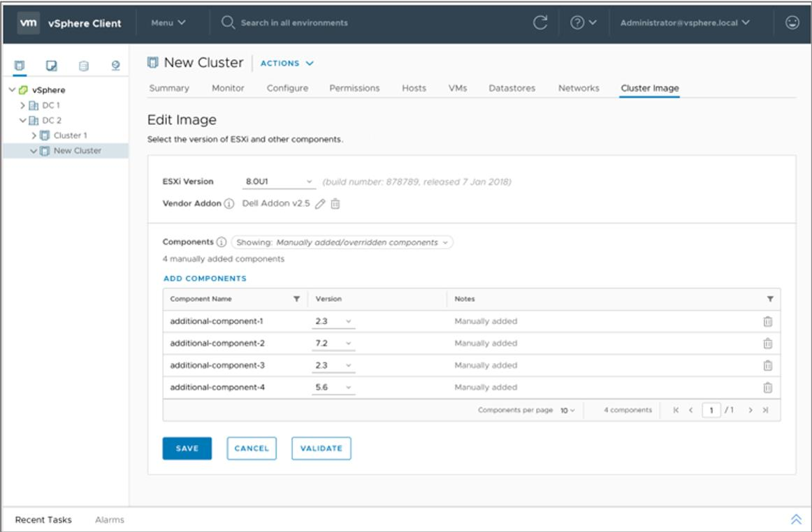Open the components Showing filter dropdown
The image size is (812, 532).
[x=342, y=242]
